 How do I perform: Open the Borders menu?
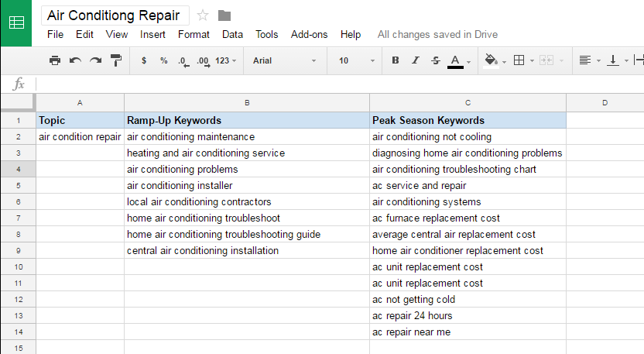pos(524,60)
